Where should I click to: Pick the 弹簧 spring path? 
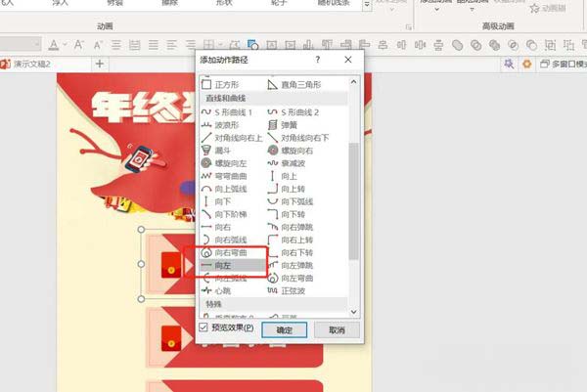tap(283, 125)
